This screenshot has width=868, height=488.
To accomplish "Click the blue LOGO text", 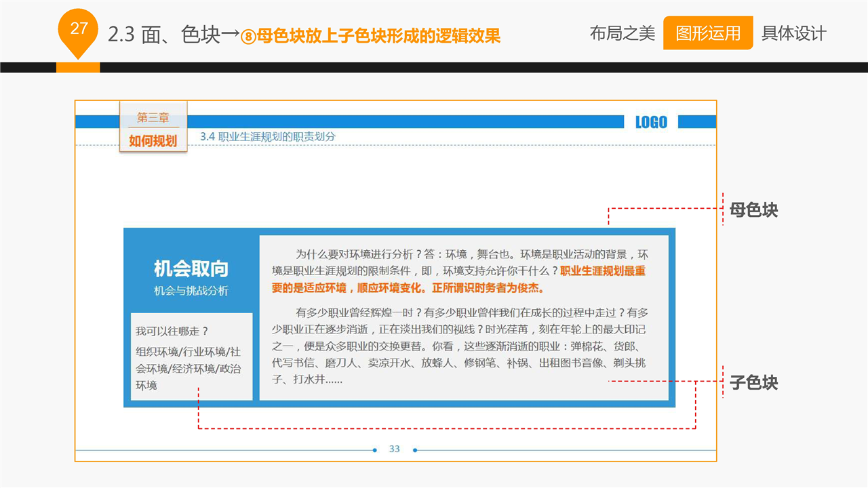I will [x=650, y=122].
